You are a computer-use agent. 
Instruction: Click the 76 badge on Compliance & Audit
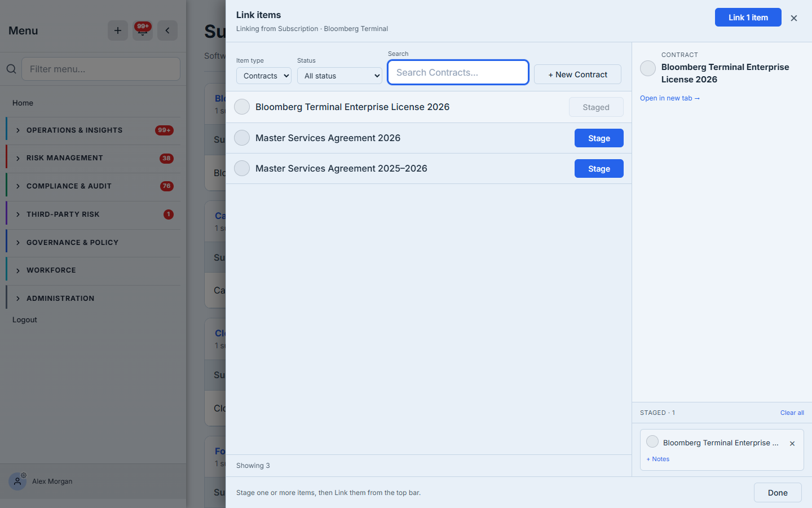[x=166, y=186]
